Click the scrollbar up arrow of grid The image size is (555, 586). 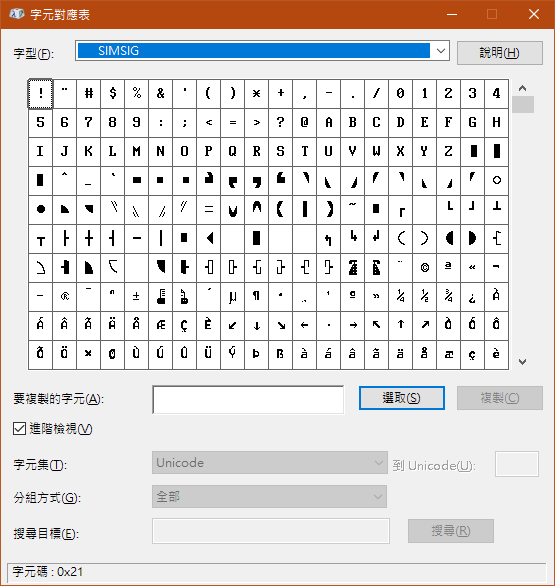click(x=522, y=88)
